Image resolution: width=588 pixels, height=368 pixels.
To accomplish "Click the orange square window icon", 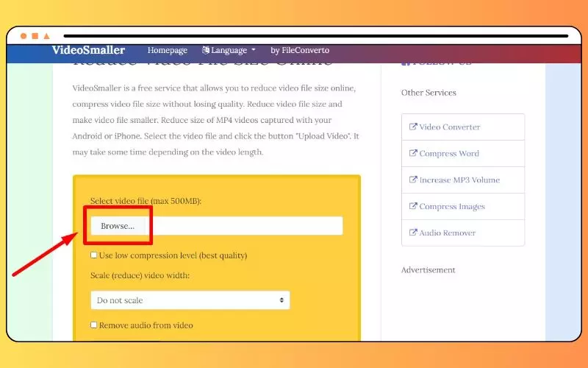I will pyautogui.click(x=35, y=36).
